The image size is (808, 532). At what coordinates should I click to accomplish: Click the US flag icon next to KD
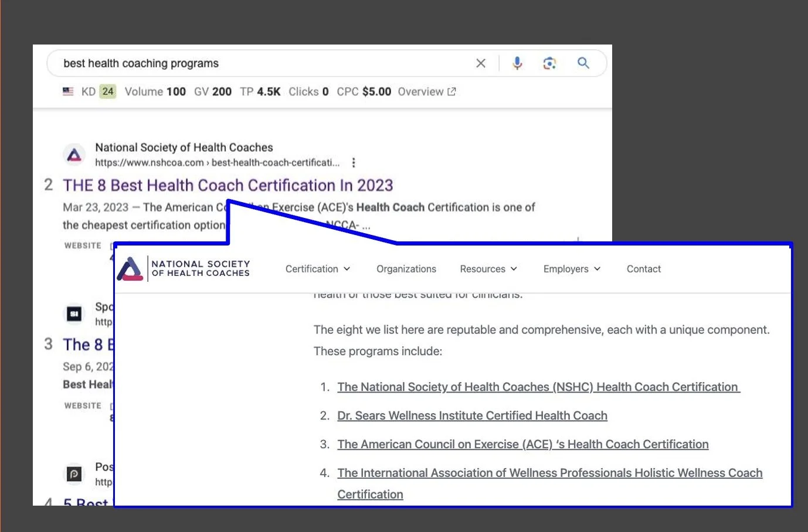click(68, 91)
